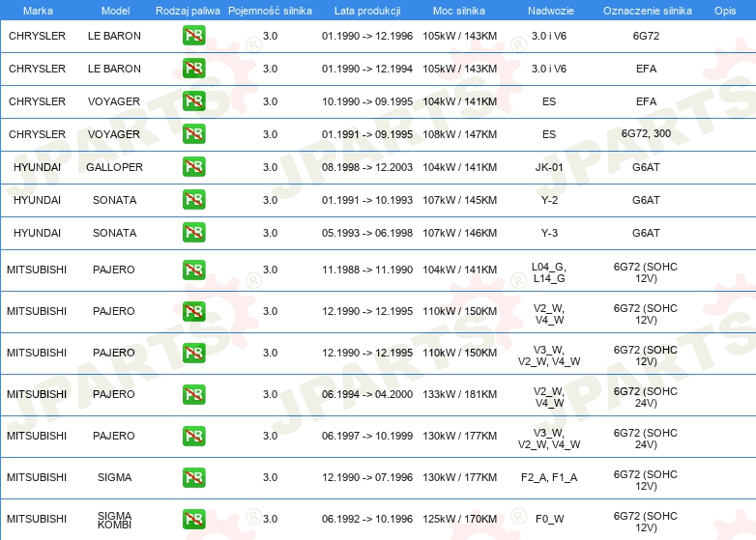Click the JK-01 body type cell

point(549,167)
